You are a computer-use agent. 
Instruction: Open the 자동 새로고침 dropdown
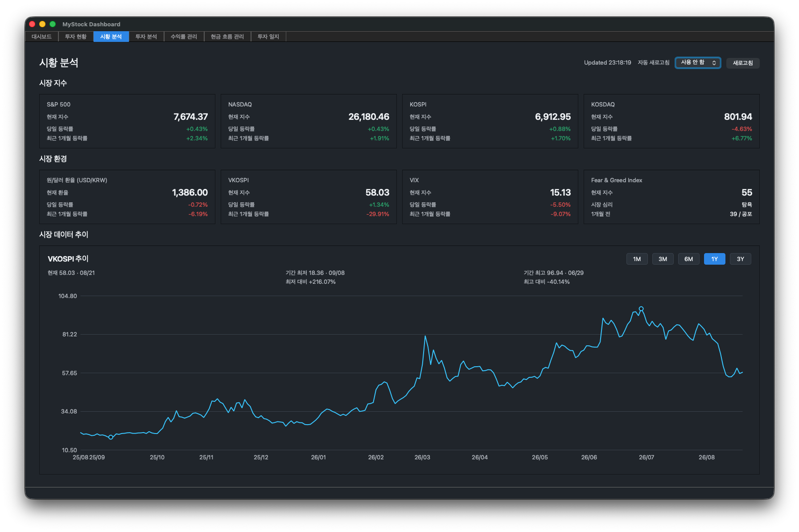click(x=698, y=63)
